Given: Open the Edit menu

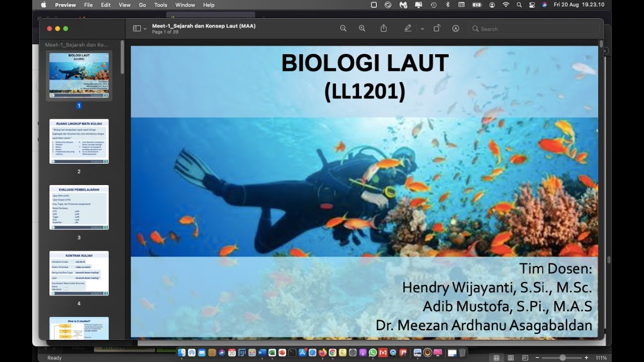Looking at the screenshot, I should (106, 5).
